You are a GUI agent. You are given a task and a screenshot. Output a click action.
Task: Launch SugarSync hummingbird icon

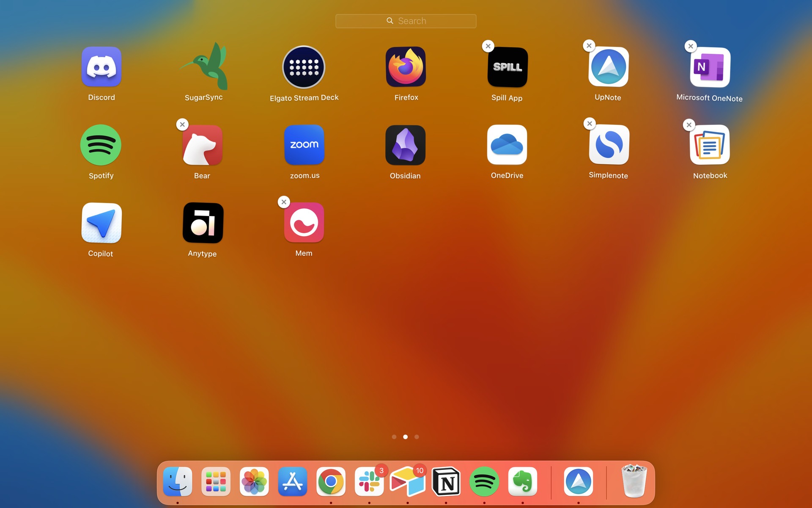[205, 66]
